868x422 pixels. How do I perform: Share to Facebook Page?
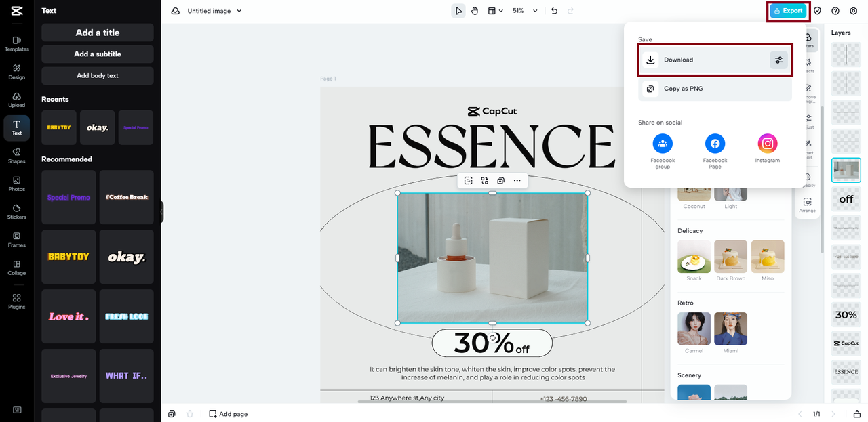point(715,152)
